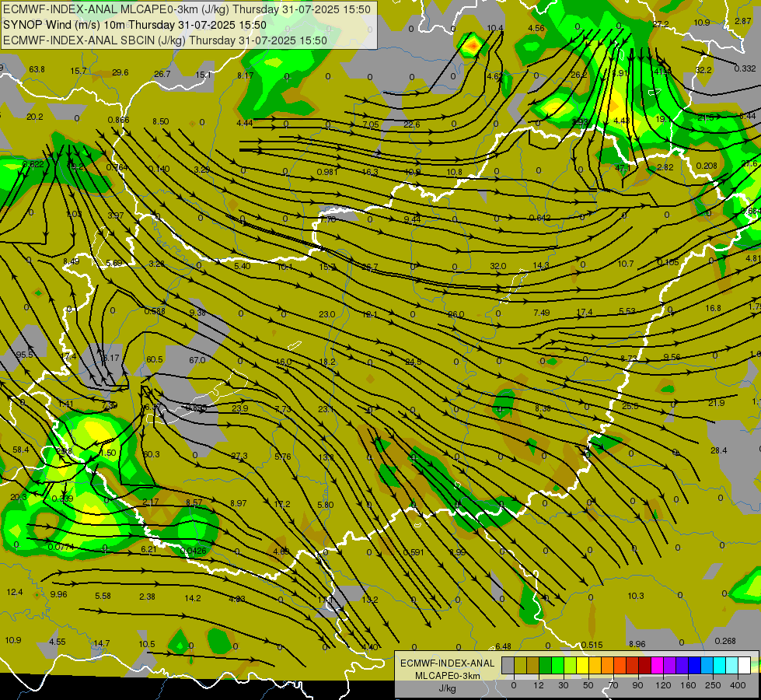Screen dimensions: 761x700
Task: Click the 0.981 value on the map
Action: click(327, 172)
